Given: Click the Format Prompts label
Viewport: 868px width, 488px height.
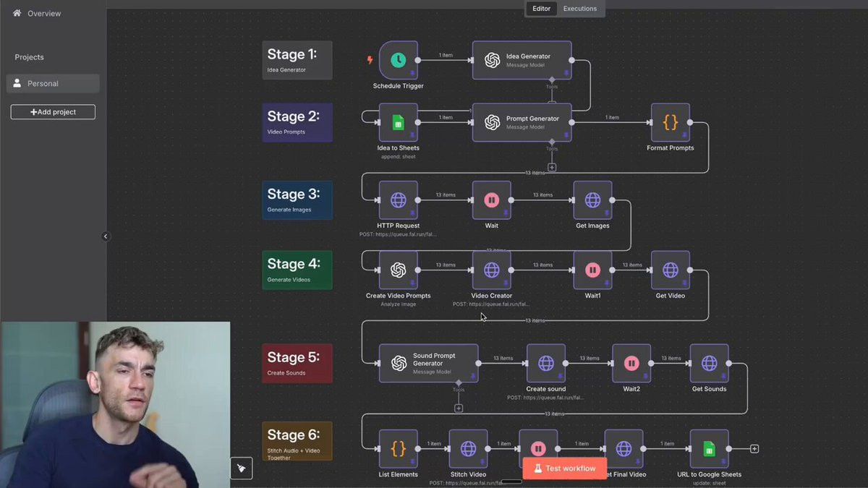Looking at the screenshot, I should pos(671,148).
